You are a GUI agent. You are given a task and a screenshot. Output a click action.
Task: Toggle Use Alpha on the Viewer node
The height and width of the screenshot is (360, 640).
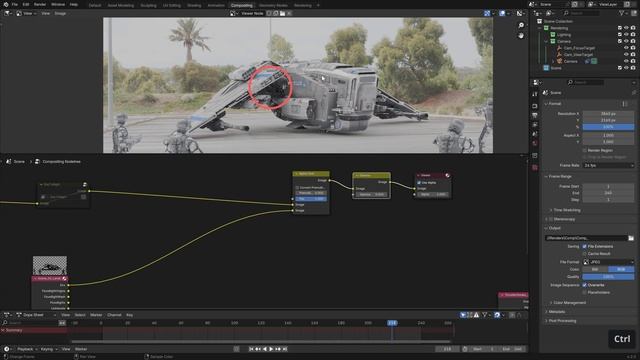coord(419,183)
